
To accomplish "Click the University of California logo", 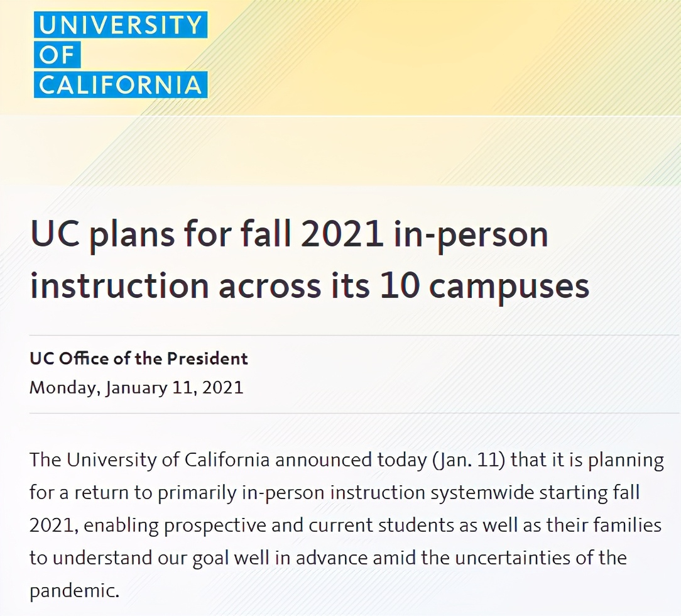I will (x=121, y=54).
